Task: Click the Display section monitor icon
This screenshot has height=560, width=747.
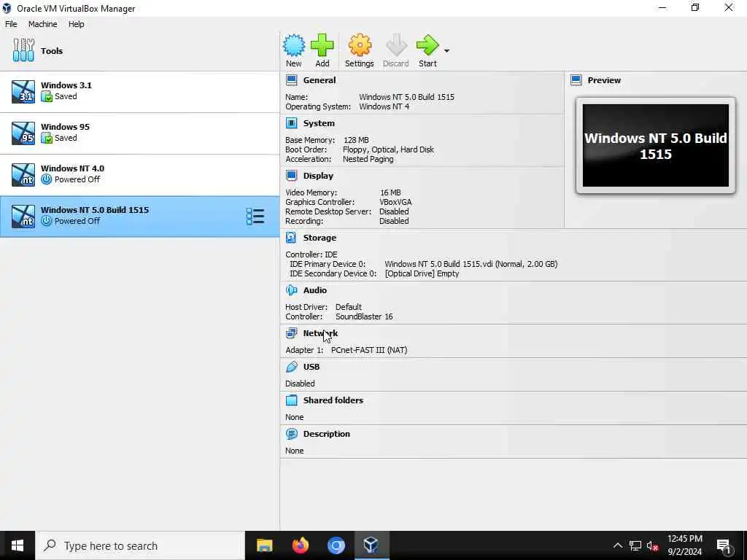Action: click(292, 175)
